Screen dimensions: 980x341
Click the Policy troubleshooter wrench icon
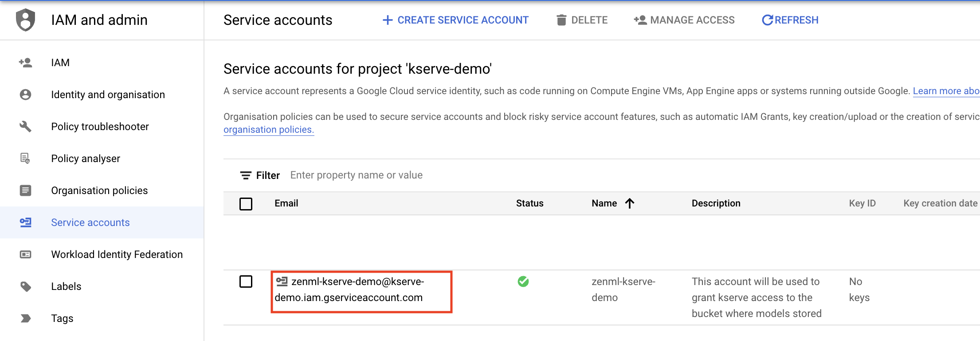click(x=25, y=127)
